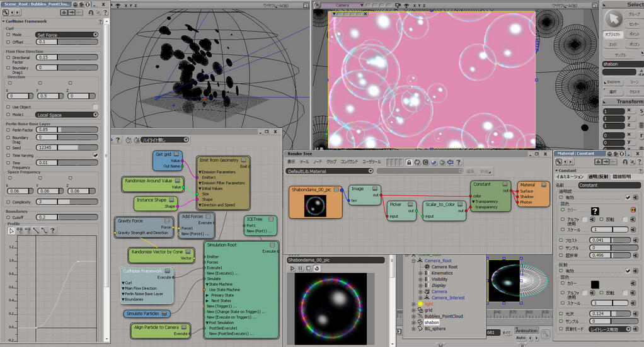Open the ツール menu in Render Tree
Image resolution: width=644 pixels, height=347 pixels.
tap(304, 162)
